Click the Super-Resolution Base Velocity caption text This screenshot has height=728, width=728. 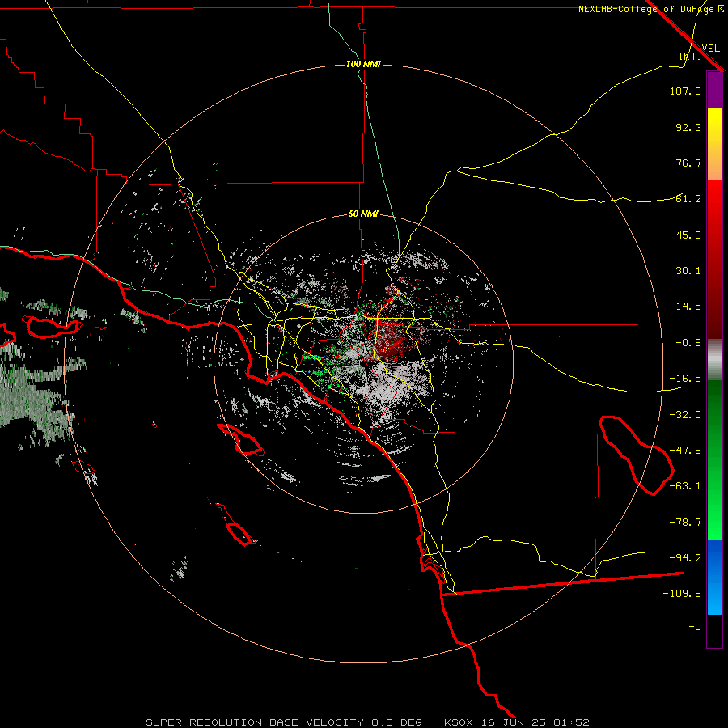click(x=368, y=722)
